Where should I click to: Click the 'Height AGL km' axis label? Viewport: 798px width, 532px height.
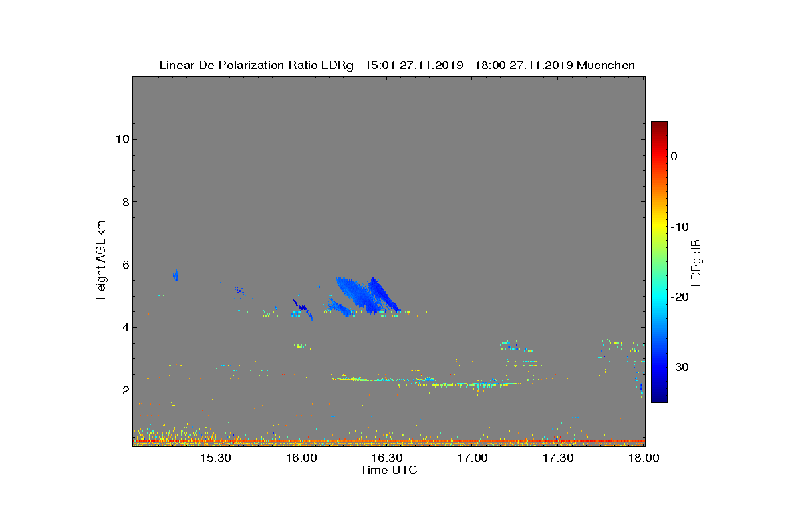click(102, 261)
